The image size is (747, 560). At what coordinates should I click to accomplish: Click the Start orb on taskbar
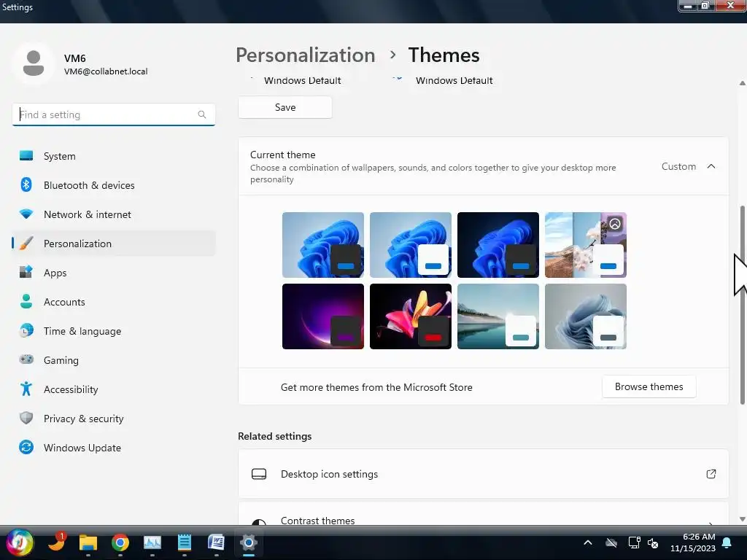[x=20, y=542]
